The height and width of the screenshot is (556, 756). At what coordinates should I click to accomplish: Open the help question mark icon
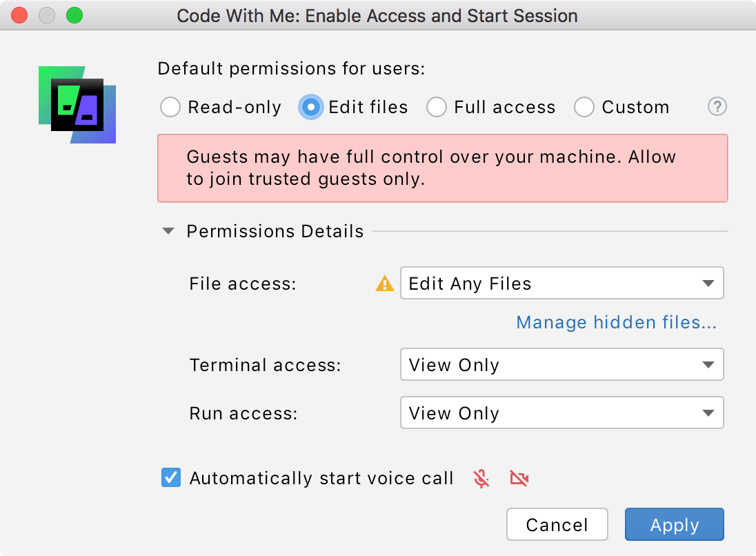pyautogui.click(x=717, y=107)
